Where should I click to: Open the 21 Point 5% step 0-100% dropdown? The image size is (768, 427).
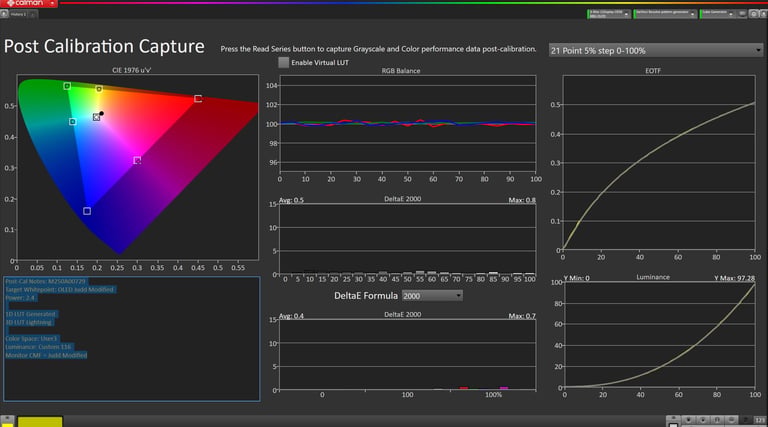point(655,50)
